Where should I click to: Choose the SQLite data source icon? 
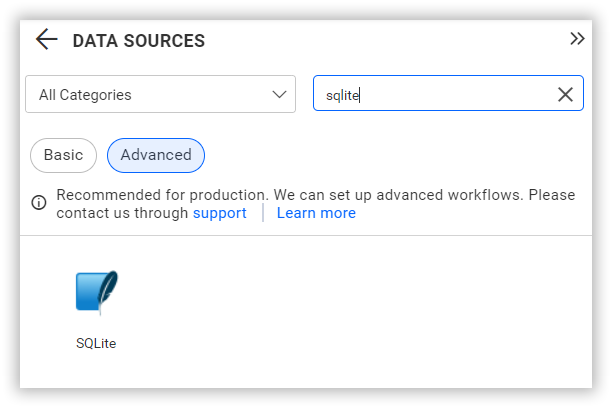pyautogui.click(x=97, y=292)
